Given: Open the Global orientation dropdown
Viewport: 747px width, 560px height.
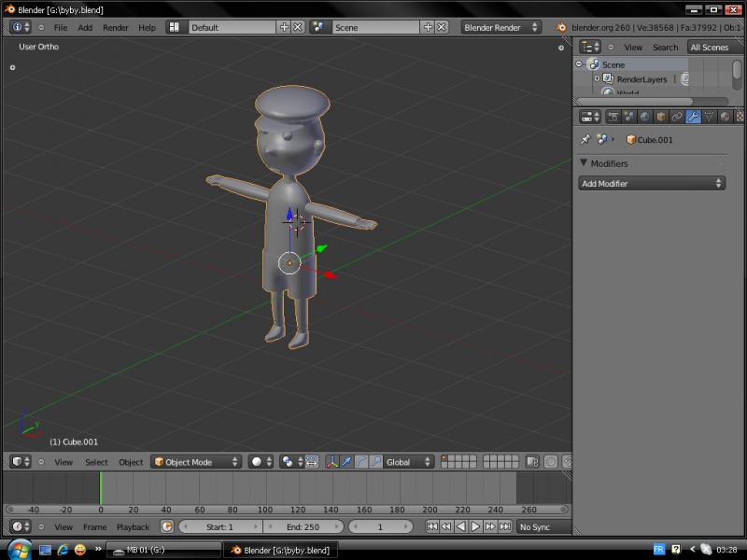Looking at the screenshot, I should pos(408,461).
